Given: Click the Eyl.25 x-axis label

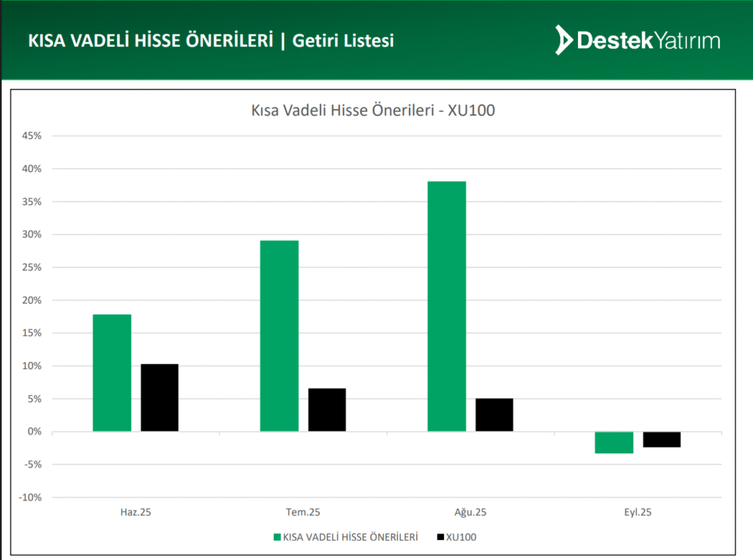Looking at the screenshot, I should (x=638, y=512).
